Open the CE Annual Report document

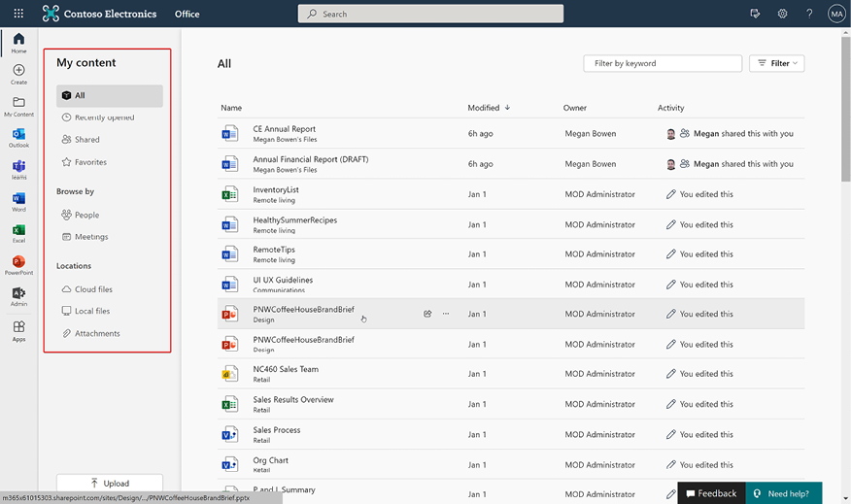tap(284, 129)
